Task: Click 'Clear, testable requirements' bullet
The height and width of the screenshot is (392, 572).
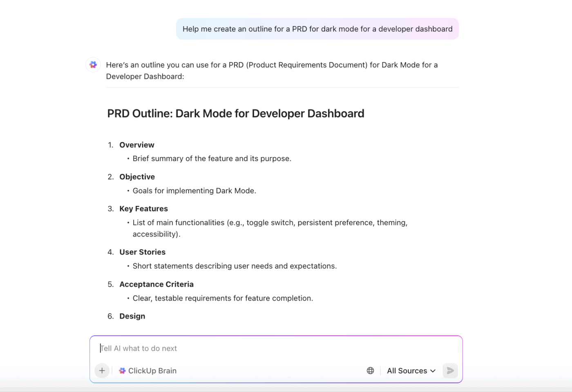Action: click(223, 298)
